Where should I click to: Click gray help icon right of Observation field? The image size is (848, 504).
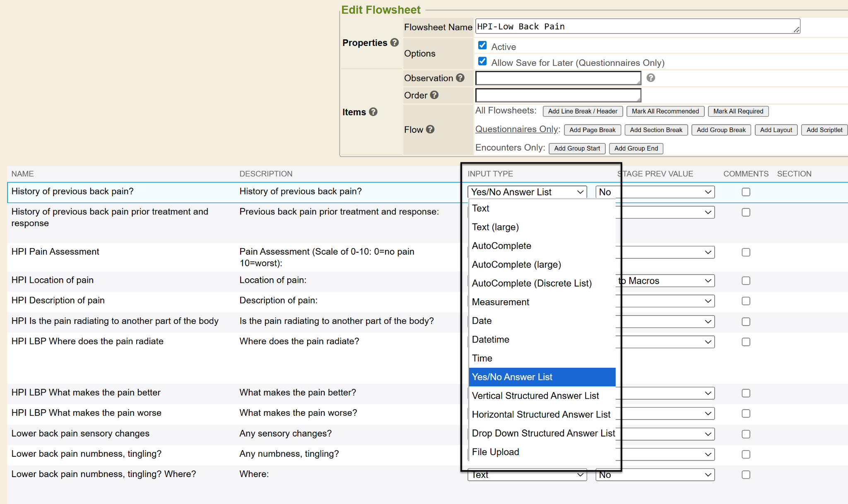(650, 78)
